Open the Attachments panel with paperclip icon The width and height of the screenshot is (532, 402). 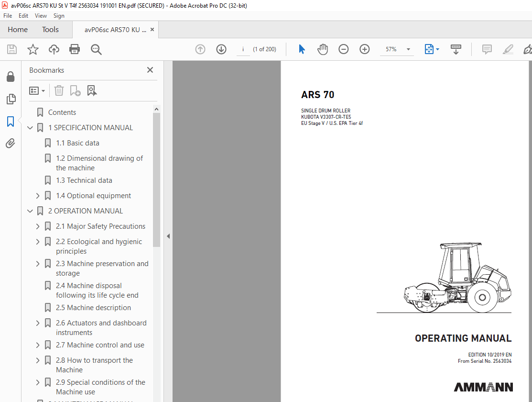(11, 143)
